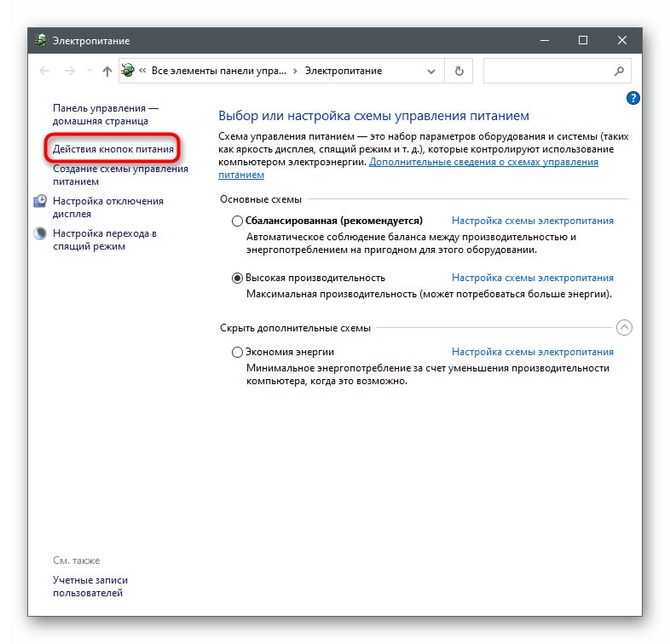The width and height of the screenshot is (670, 644).
Task: Click the sleep mode moon icon
Action: (x=40, y=233)
